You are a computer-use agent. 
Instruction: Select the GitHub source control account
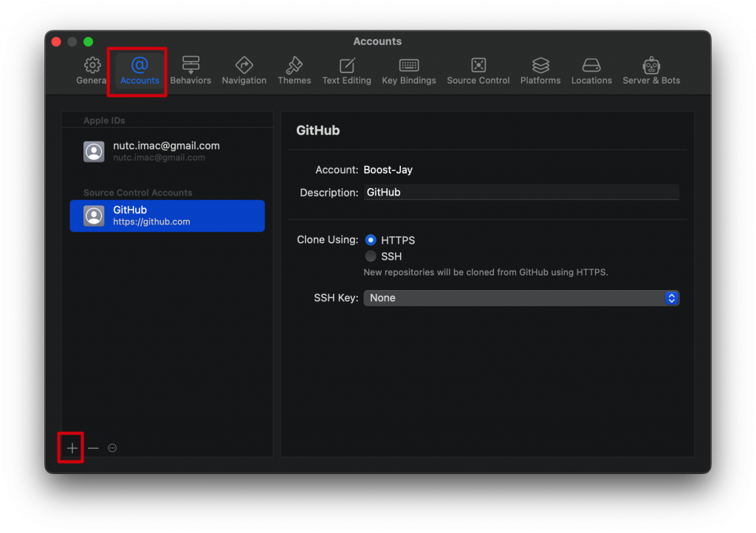pyautogui.click(x=168, y=216)
